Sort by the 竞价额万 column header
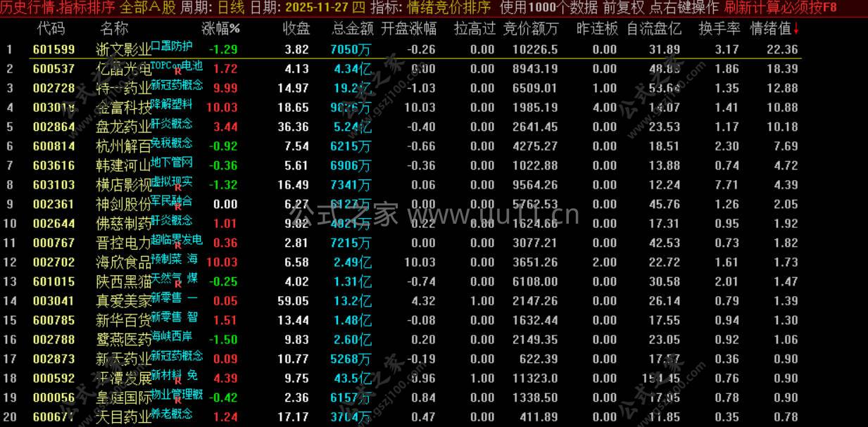Screen dimensions: 868x427 531,29
